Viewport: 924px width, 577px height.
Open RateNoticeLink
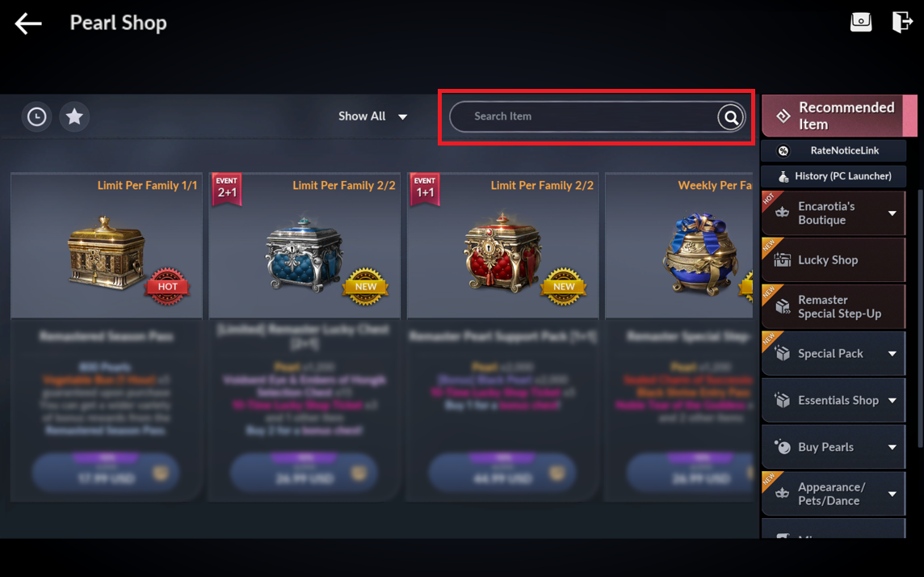[x=834, y=151]
